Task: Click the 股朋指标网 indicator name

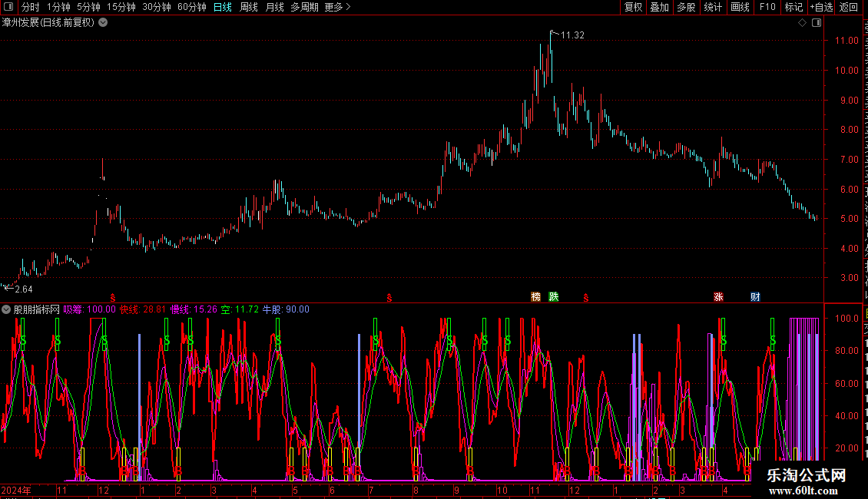Action: (x=37, y=309)
